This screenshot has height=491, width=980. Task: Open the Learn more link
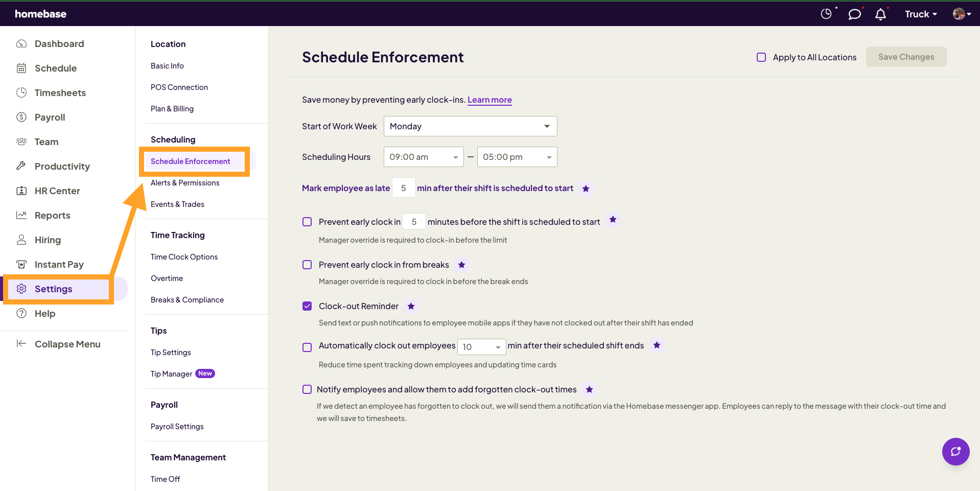489,100
